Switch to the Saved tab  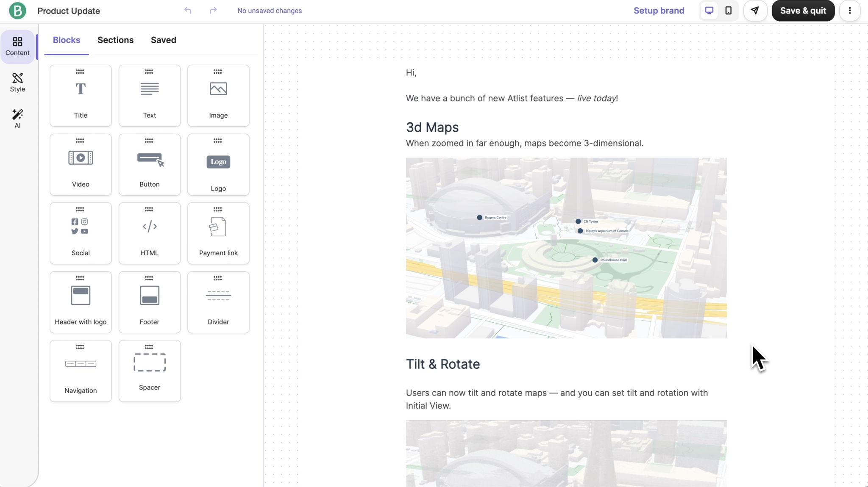tap(164, 40)
